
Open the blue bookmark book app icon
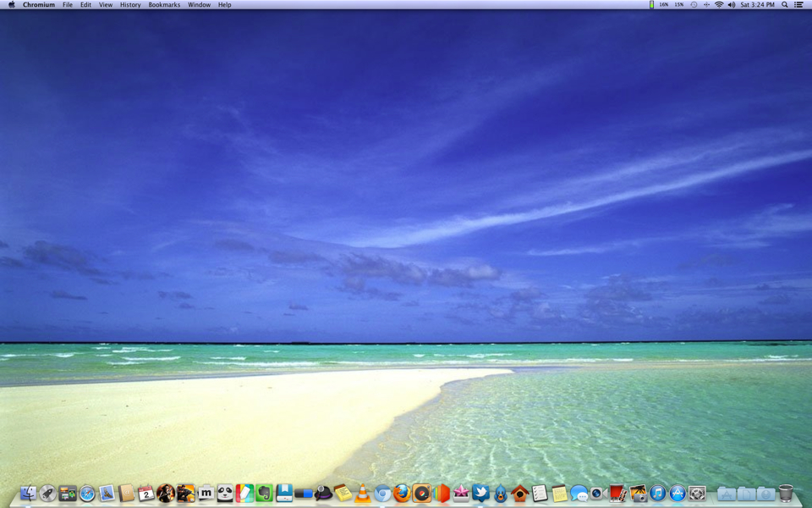click(x=284, y=493)
